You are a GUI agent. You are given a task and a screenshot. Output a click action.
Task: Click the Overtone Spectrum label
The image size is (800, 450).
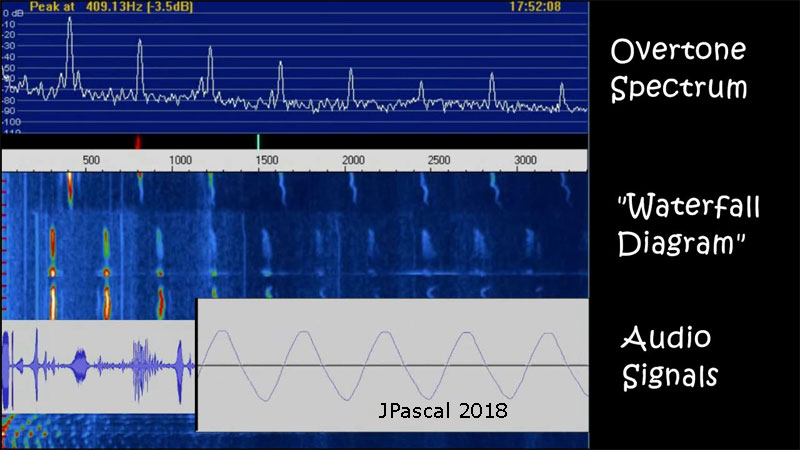(679, 68)
